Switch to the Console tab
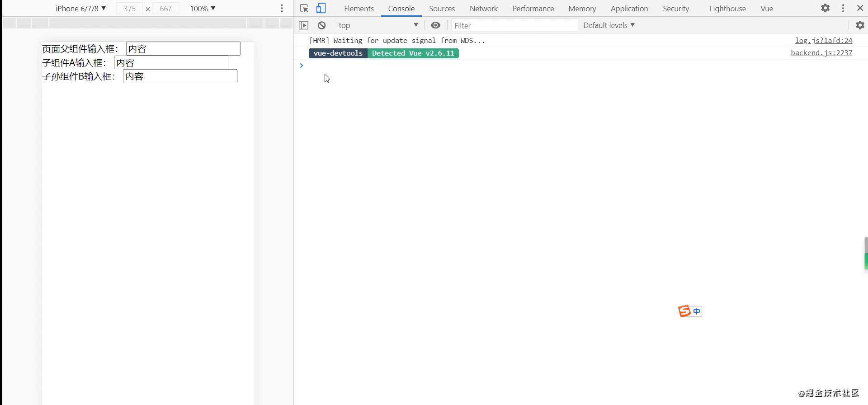 pos(401,8)
